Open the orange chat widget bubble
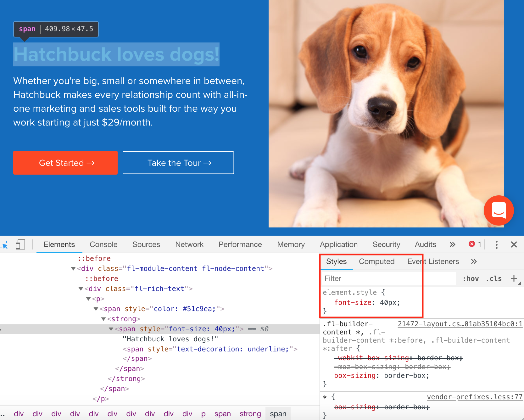524x420 pixels. (499, 210)
